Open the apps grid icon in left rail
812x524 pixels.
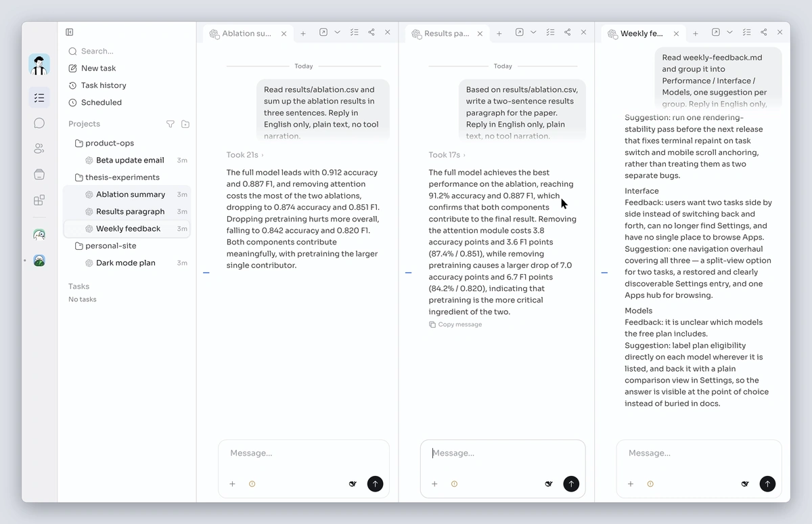pos(39,200)
